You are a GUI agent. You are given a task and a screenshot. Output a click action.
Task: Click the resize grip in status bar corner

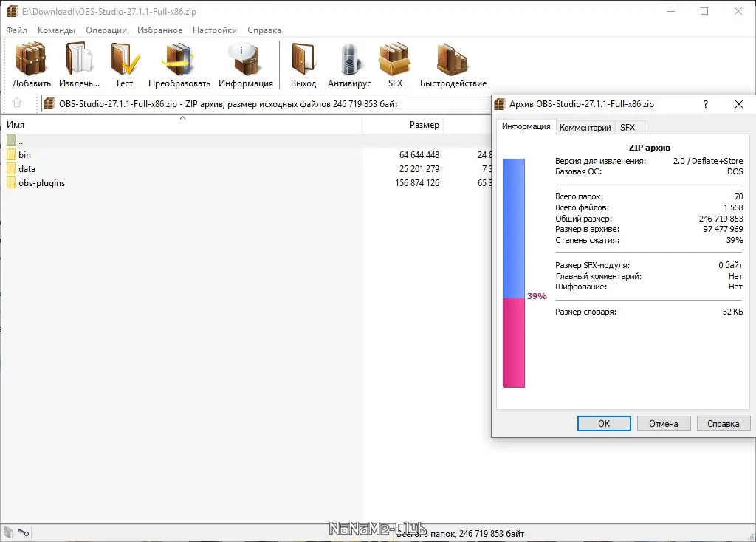click(751, 537)
